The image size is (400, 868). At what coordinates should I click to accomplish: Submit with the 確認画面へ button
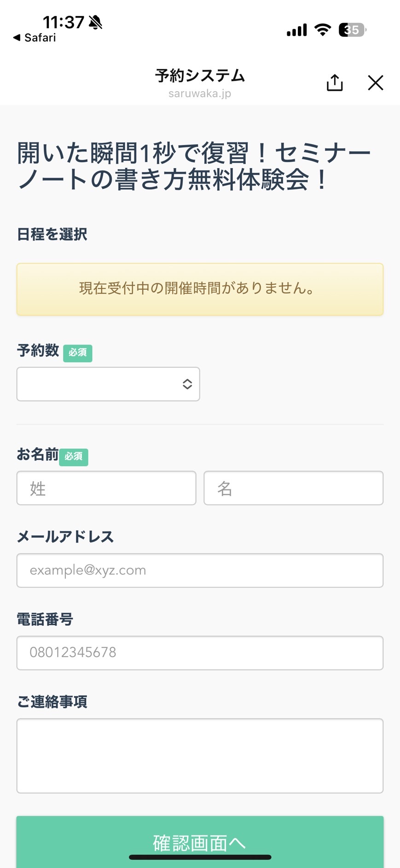pyautogui.click(x=200, y=842)
